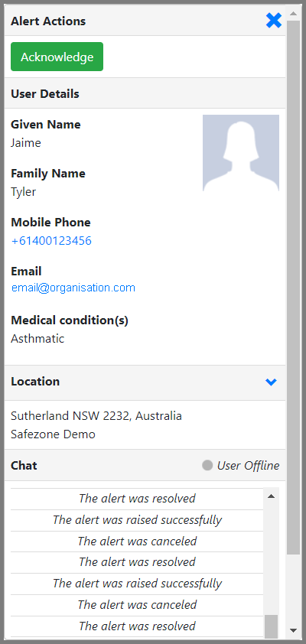Click the User Details section header
Image resolution: width=306 pixels, height=644 pixels.
[x=45, y=93]
